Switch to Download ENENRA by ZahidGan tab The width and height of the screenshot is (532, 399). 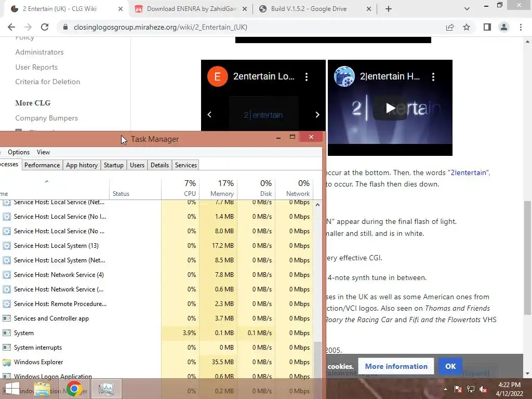click(x=191, y=9)
